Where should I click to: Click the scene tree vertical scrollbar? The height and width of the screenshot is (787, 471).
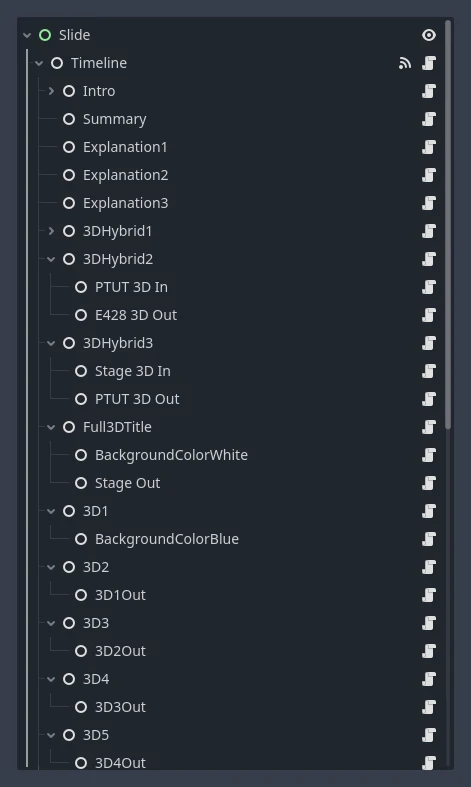(448, 225)
